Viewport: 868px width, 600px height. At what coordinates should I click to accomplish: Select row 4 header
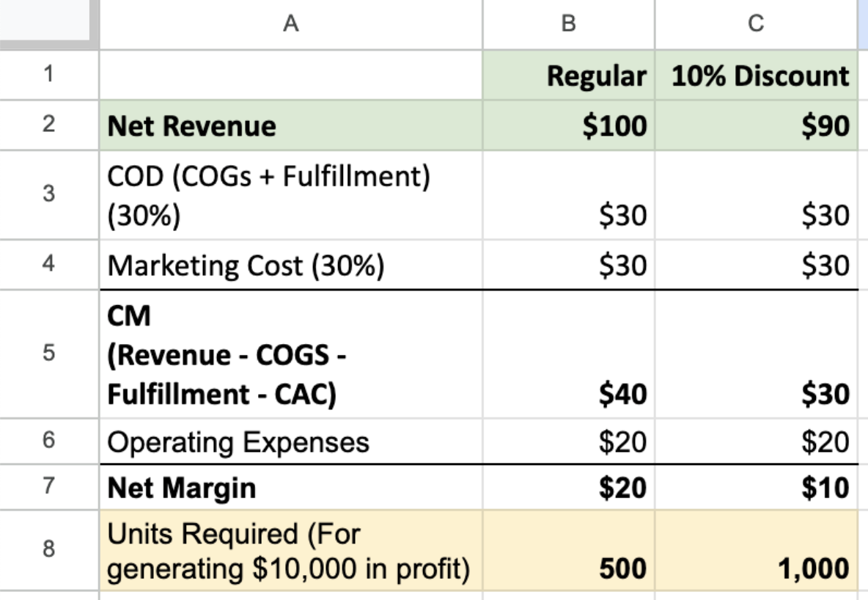point(48,264)
